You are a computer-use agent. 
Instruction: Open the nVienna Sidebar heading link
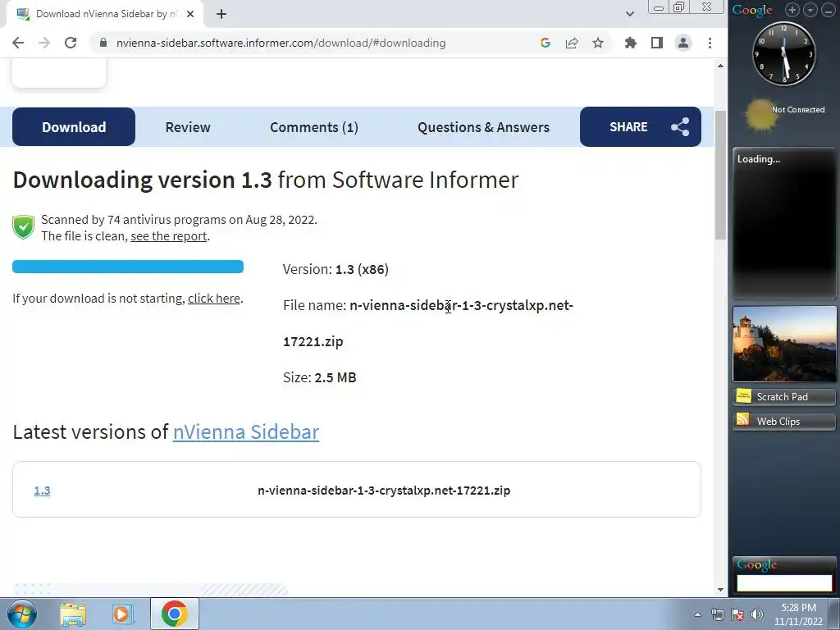(x=246, y=431)
